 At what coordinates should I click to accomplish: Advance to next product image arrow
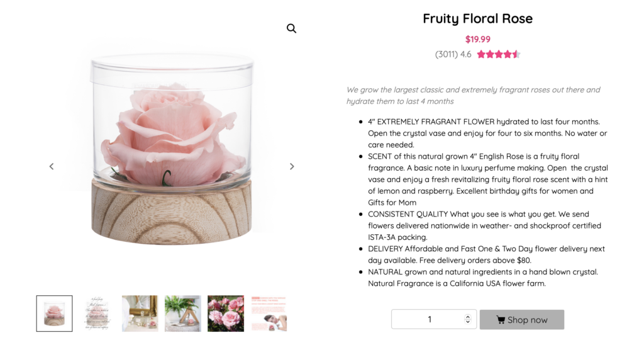(292, 167)
